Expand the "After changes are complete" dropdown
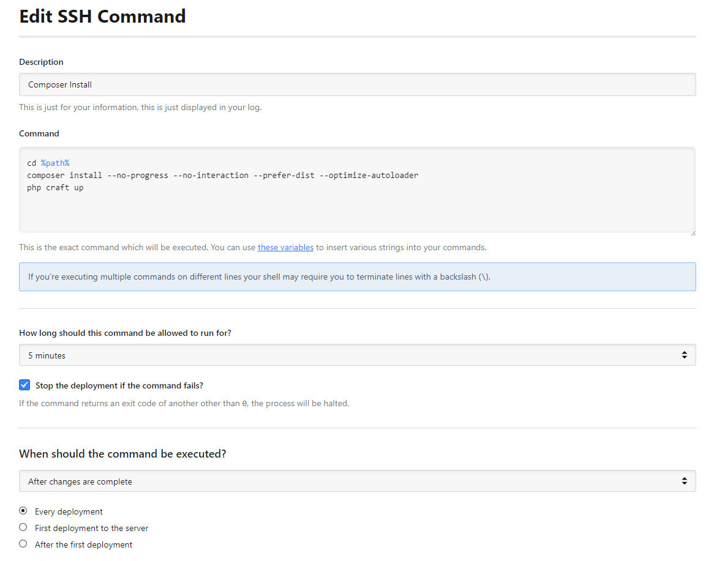The width and height of the screenshot is (728, 561). [357, 481]
